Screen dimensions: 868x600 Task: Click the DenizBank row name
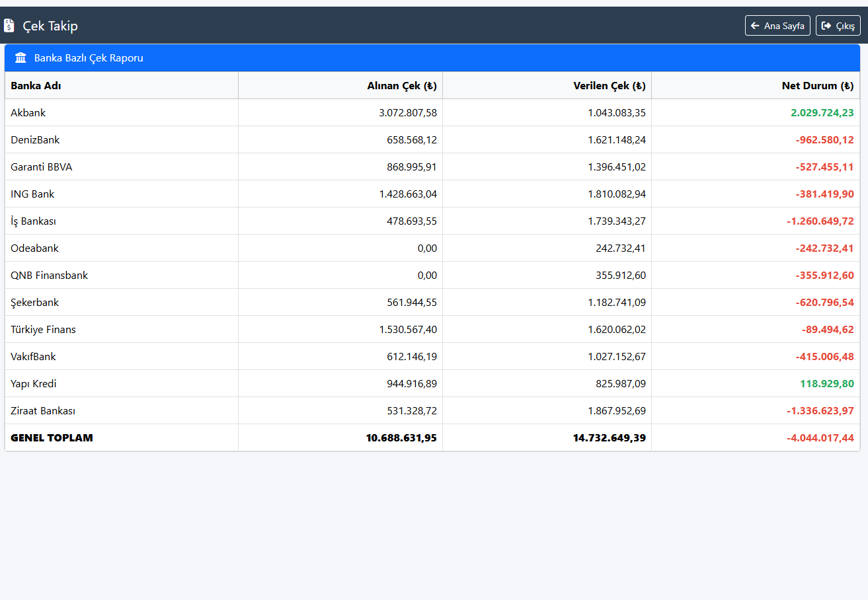(x=35, y=140)
